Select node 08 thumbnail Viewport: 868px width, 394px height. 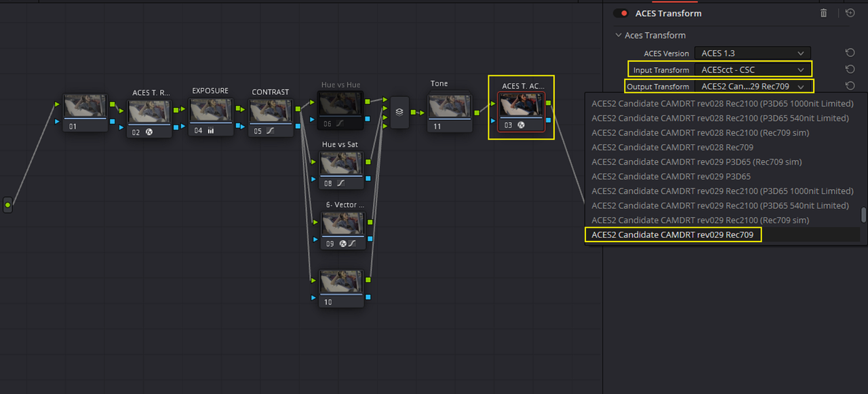pyautogui.click(x=341, y=163)
